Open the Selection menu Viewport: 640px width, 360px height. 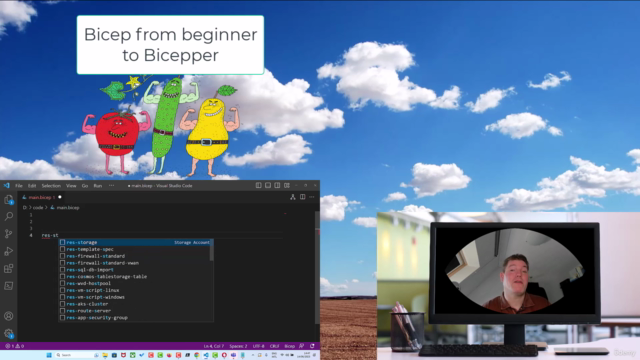pyautogui.click(x=51, y=186)
